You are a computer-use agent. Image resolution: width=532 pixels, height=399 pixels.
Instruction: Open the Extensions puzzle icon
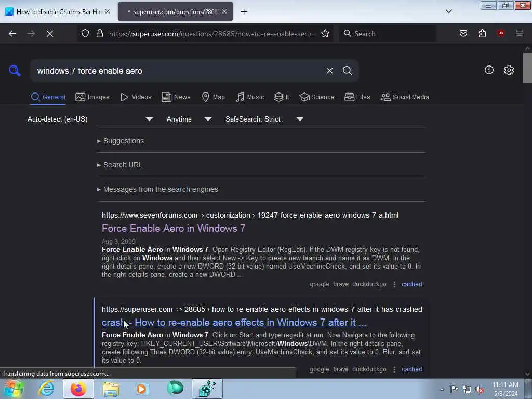(482, 34)
